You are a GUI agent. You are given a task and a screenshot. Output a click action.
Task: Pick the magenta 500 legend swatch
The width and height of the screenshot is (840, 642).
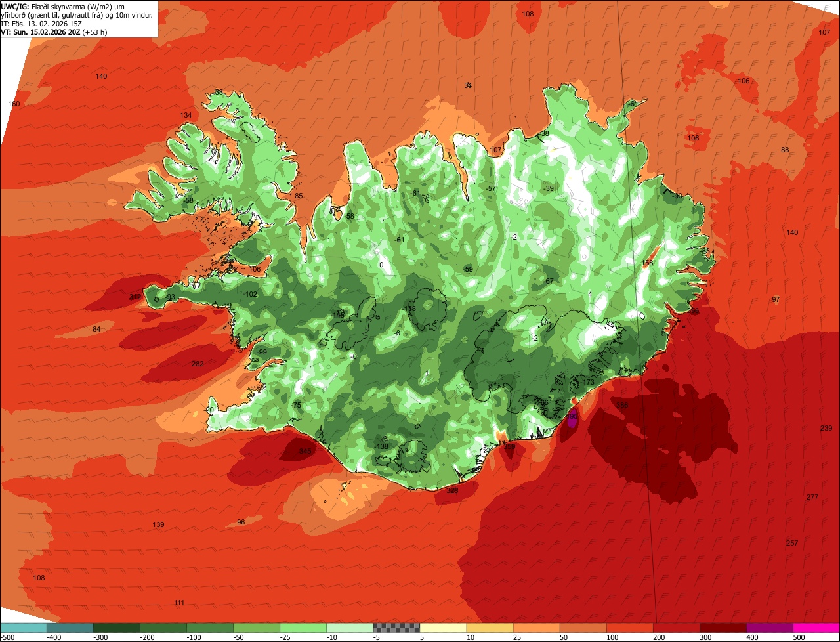click(x=816, y=627)
